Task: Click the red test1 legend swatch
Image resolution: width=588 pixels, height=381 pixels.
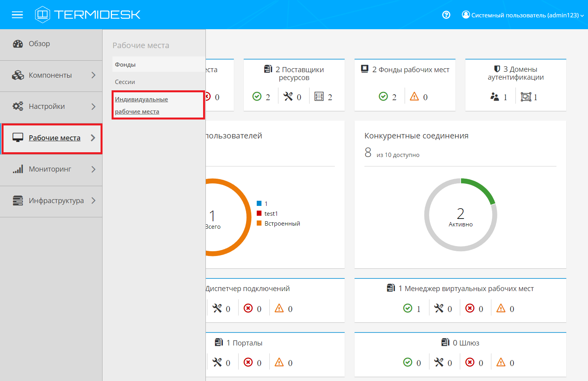Action: 259,213
